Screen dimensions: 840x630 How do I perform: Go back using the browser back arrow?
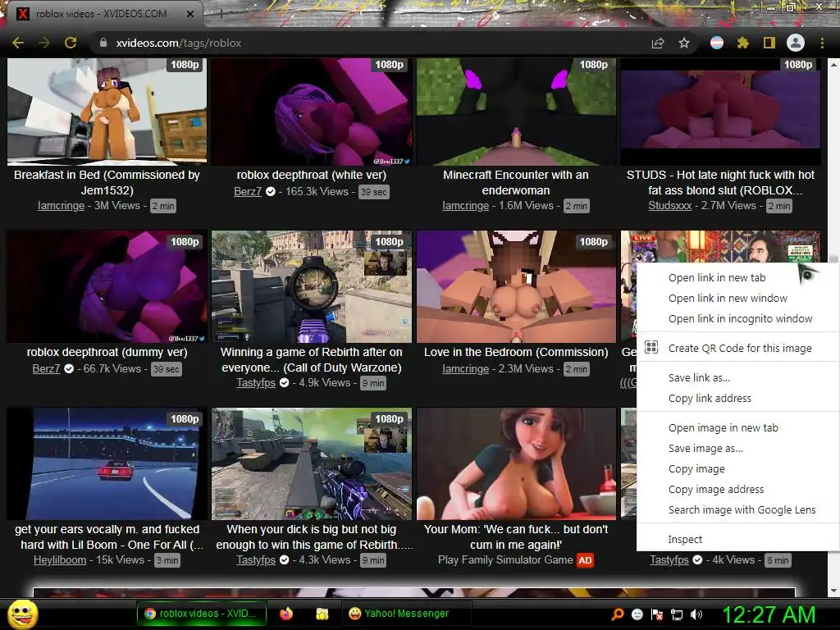pyautogui.click(x=18, y=43)
